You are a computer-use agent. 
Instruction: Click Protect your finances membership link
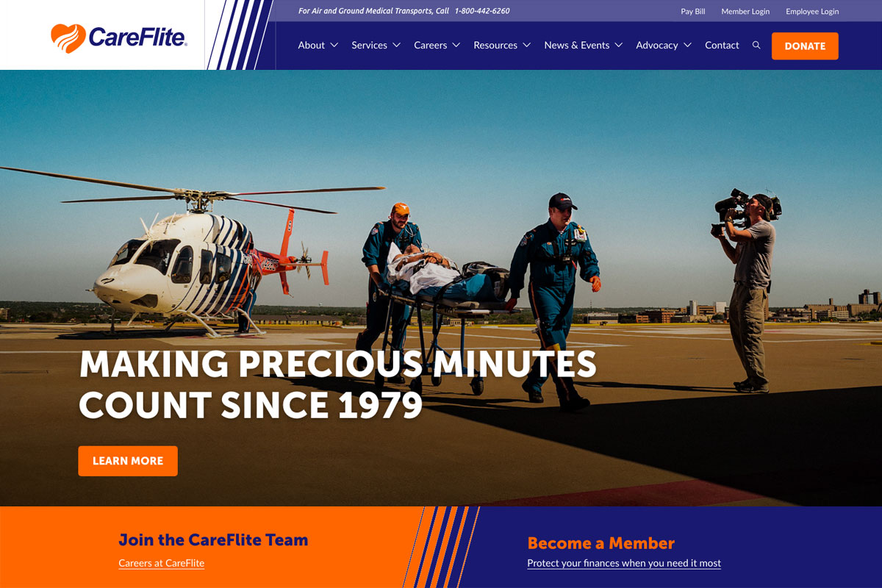click(x=624, y=563)
